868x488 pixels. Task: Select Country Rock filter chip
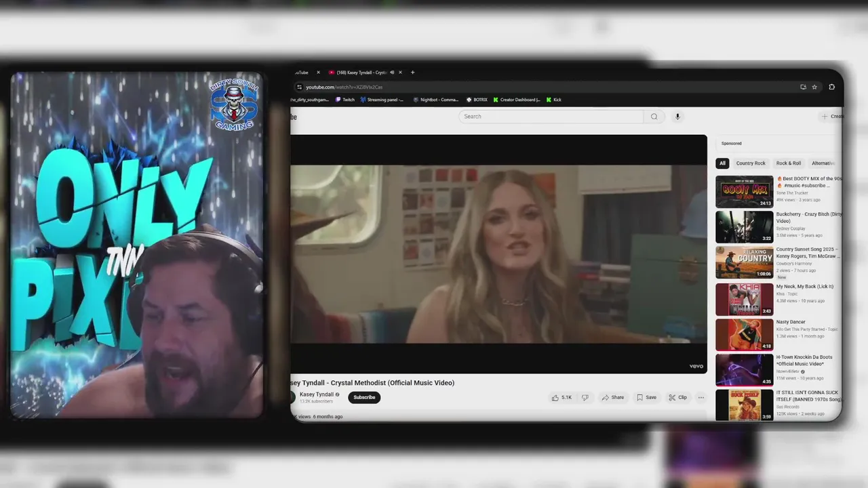[751, 163]
